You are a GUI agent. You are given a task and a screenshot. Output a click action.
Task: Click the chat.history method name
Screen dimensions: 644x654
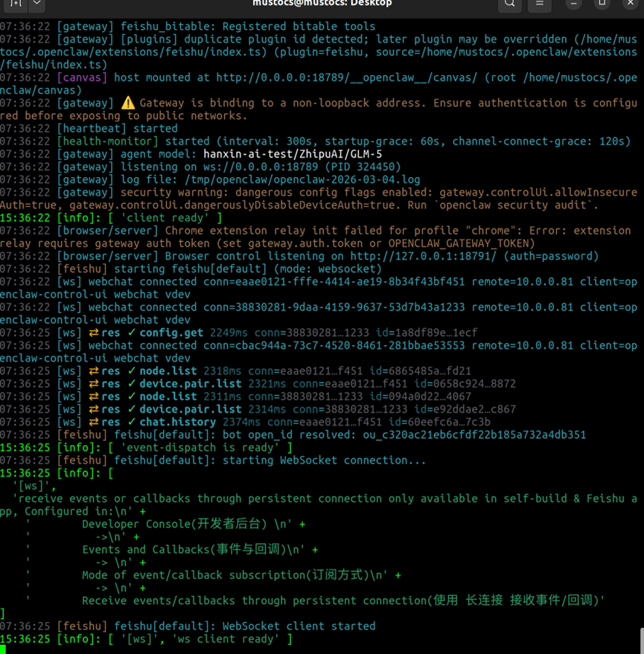coord(178,422)
